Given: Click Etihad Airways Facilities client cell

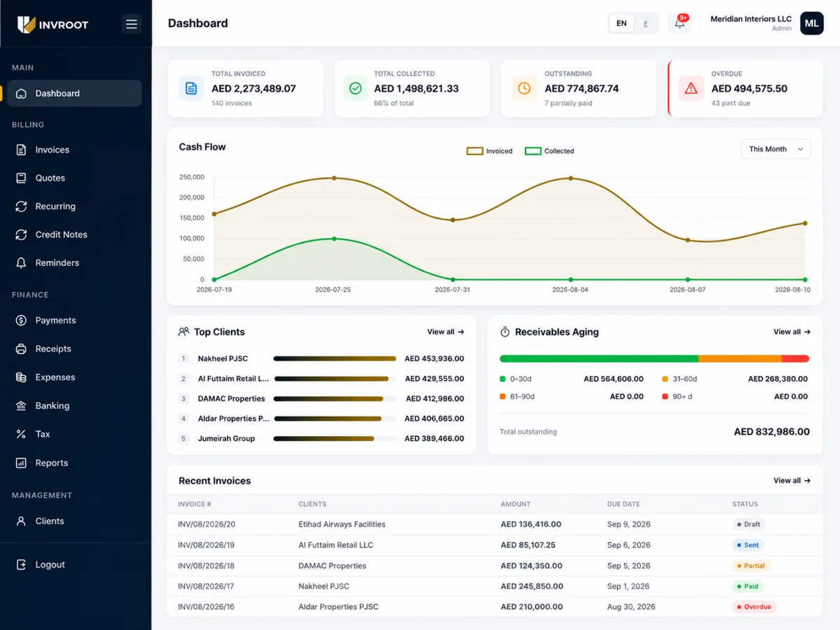Looking at the screenshot, I should (x=342, y=524).
